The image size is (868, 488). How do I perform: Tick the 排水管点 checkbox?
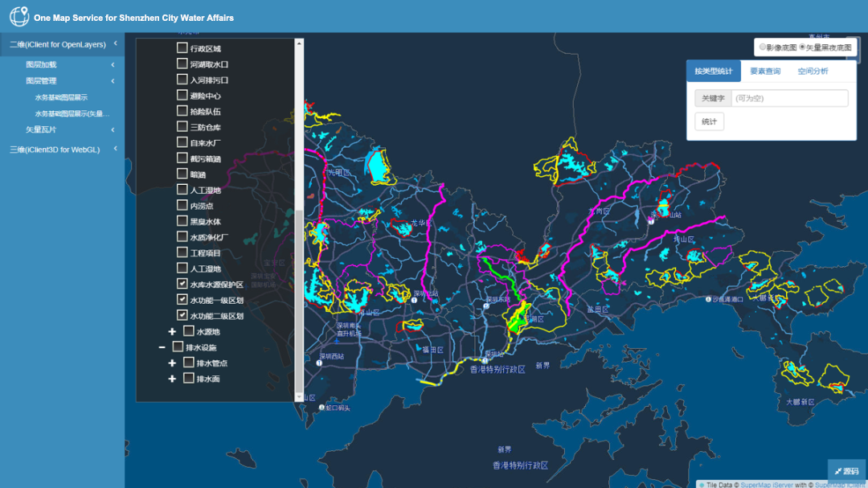pos(188,363)
